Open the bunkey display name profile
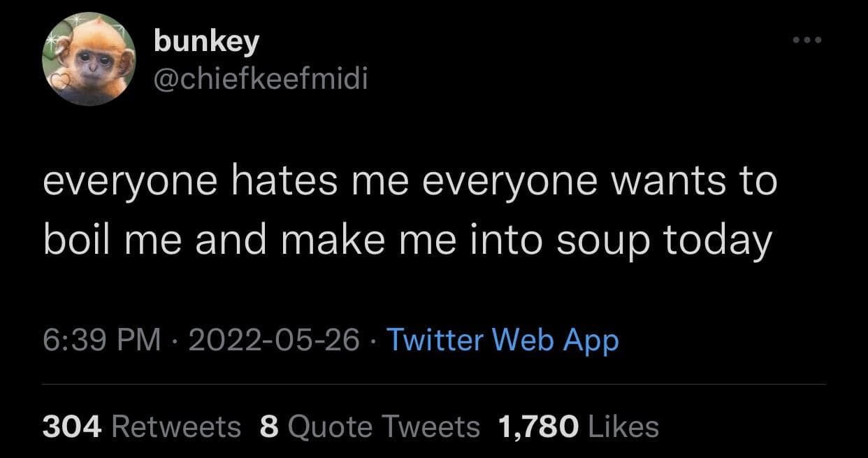The height and width of the screenshot is (458, 868). click(x=206, y=42)
